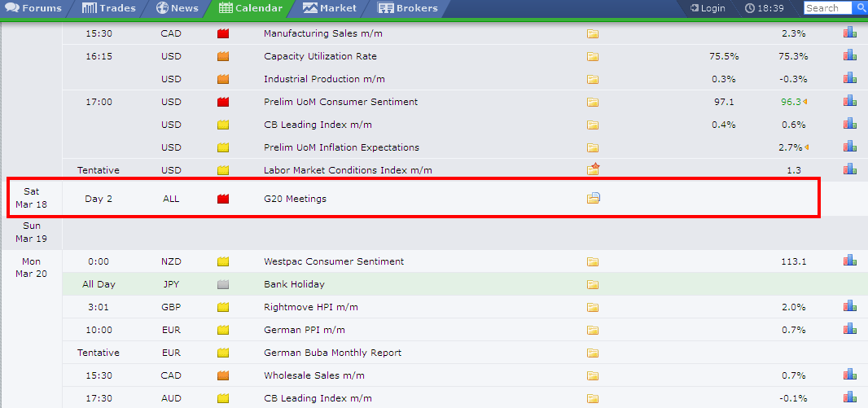
Task: Show chart for Manufacturing Sales m/m
Action: point(850,33)
